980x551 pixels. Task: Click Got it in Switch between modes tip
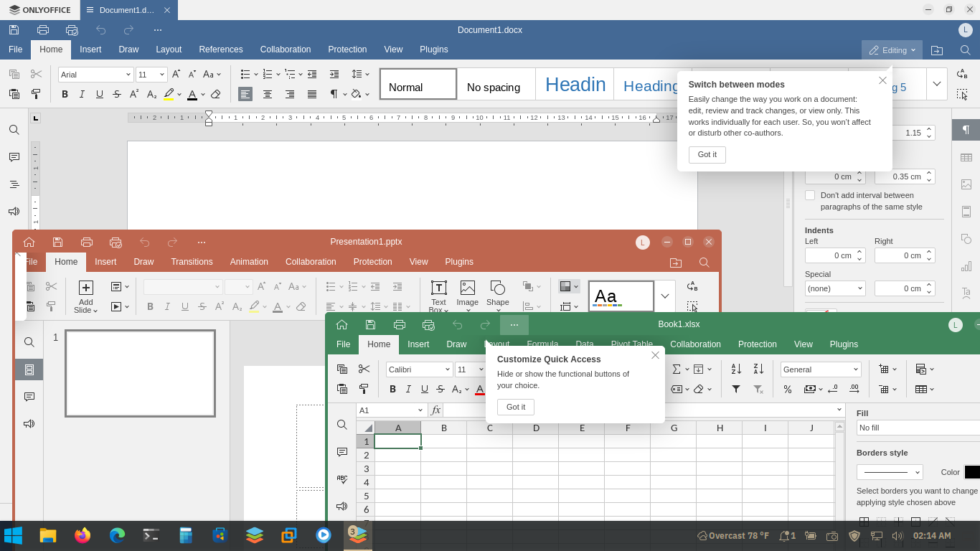pos(707,154)
